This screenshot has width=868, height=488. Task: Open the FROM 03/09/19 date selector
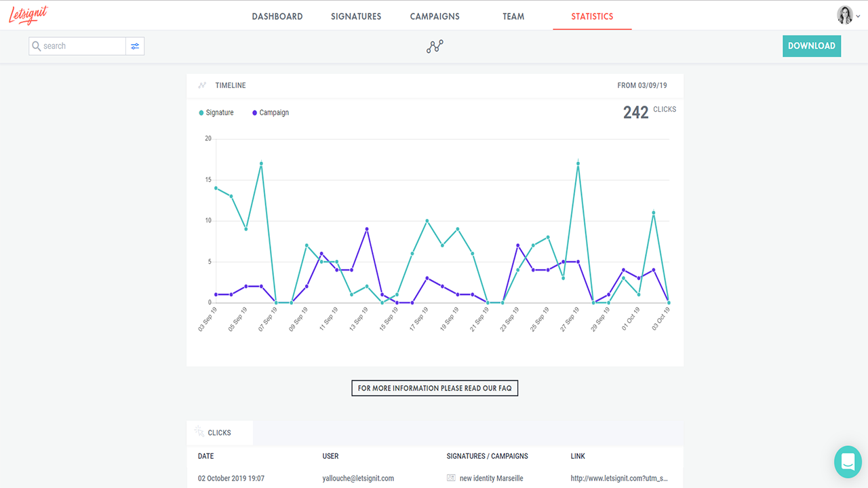(642, 85)
